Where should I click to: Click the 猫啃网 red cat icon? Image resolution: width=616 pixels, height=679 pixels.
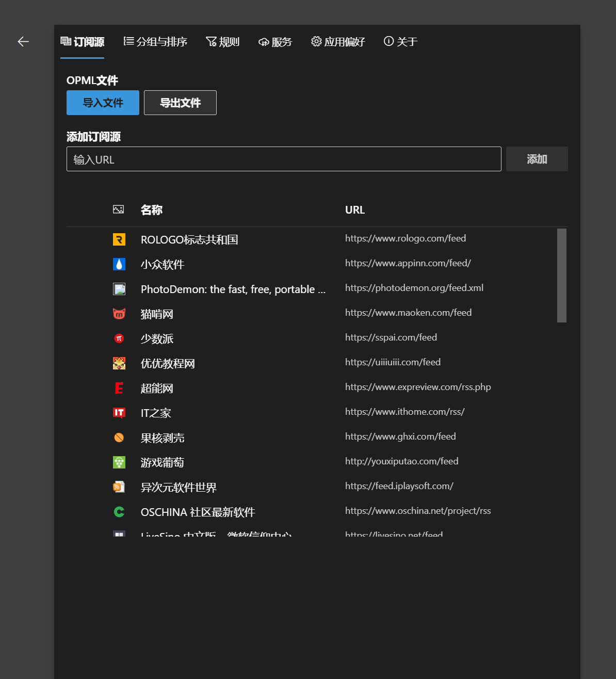pyautogui.click(x=119, y=314)
